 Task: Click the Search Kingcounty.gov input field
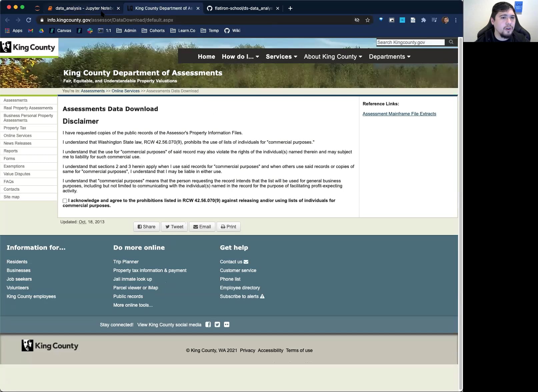[411, 42]
